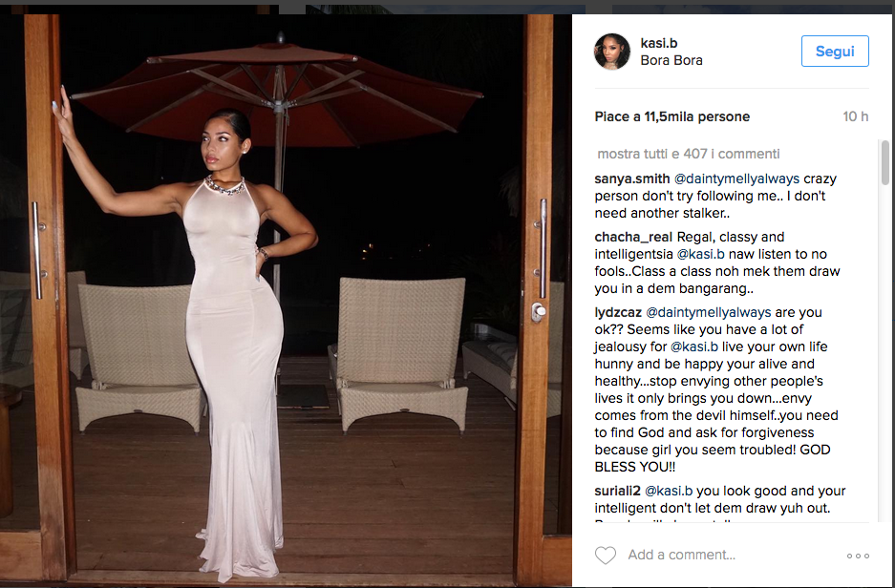The image size is (895, 588).
Task: Open suriali2 commenter profile
Action: point(618,491)
